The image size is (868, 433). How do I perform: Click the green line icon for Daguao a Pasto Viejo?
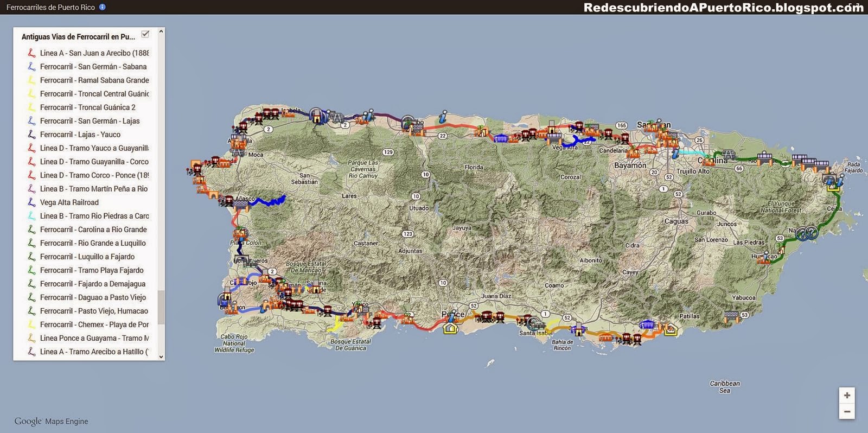[31, 297]
